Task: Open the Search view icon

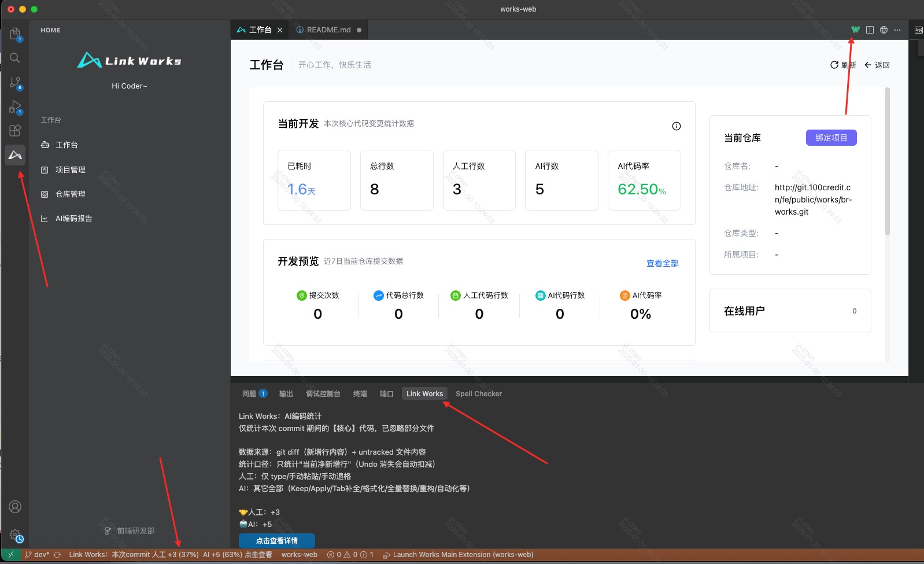Action: coord(15,58)
